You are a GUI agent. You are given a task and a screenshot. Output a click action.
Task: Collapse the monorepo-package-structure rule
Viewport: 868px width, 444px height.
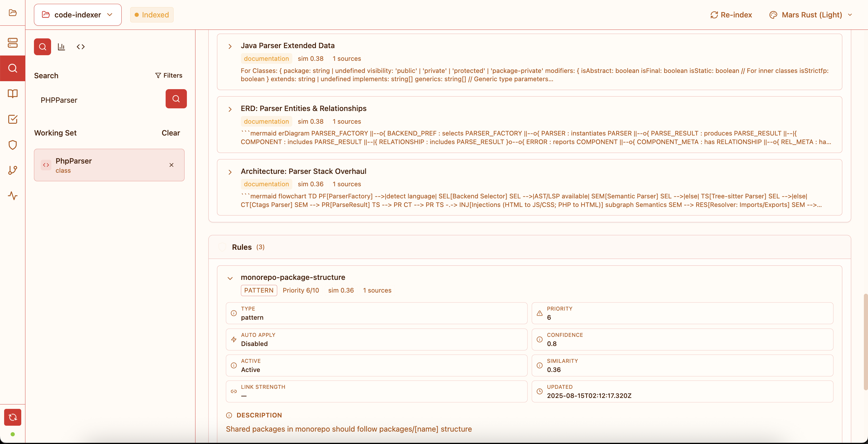[x=230, y=278]
